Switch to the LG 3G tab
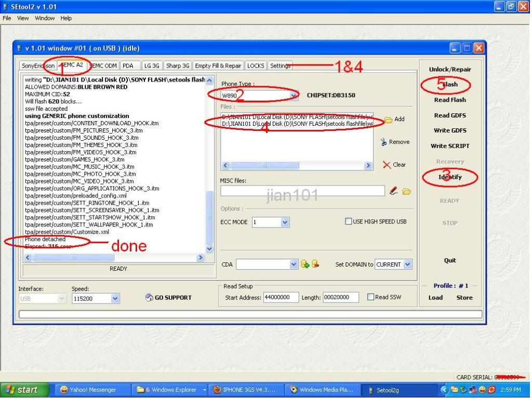The width and height of the screenshot is (532, 398). [151, 66]
